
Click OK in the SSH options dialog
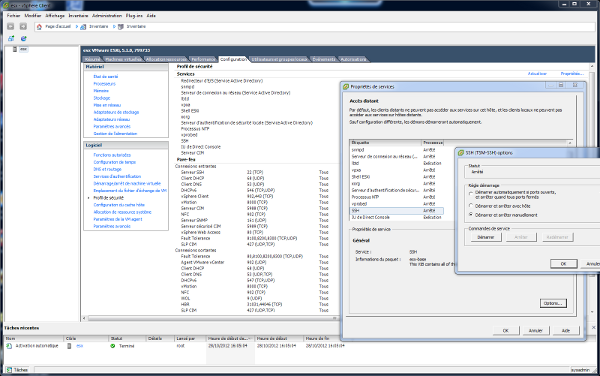563,264
